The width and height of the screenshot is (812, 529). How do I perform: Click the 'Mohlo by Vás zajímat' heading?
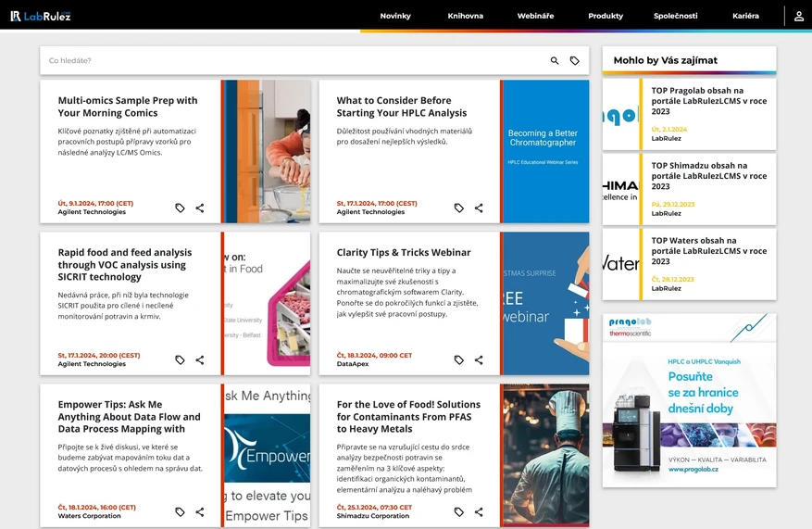[x=666, y=60]
